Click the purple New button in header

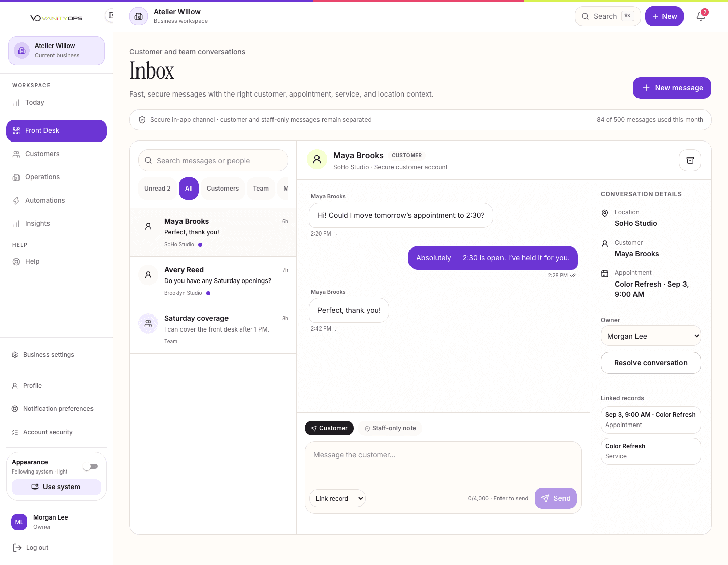tap(664, 16)
